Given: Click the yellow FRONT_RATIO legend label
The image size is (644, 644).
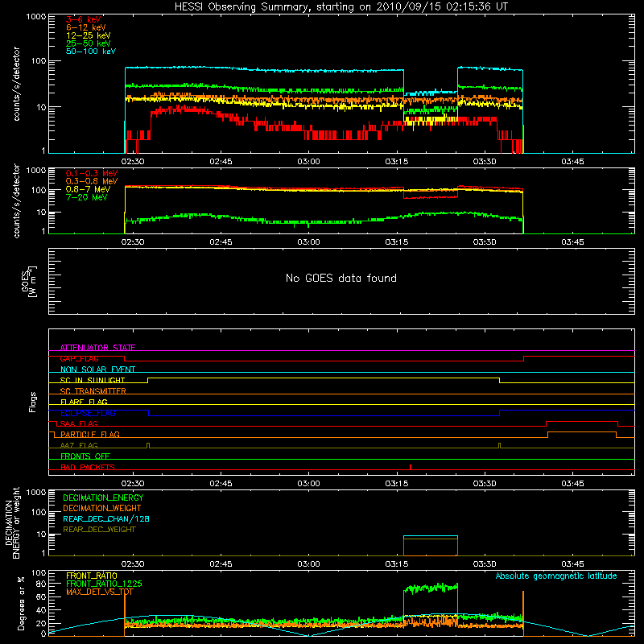Looking at the screenshot, I should click(x=92, y=576).
